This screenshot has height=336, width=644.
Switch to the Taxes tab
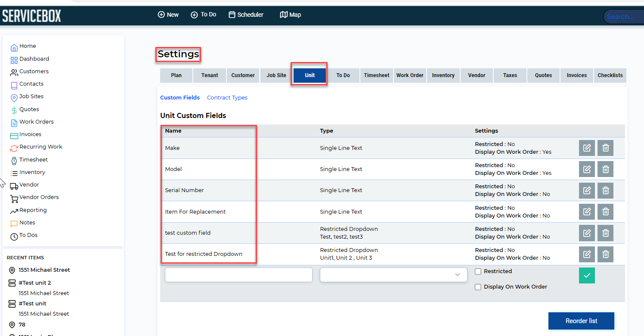[x=510, y=75]
